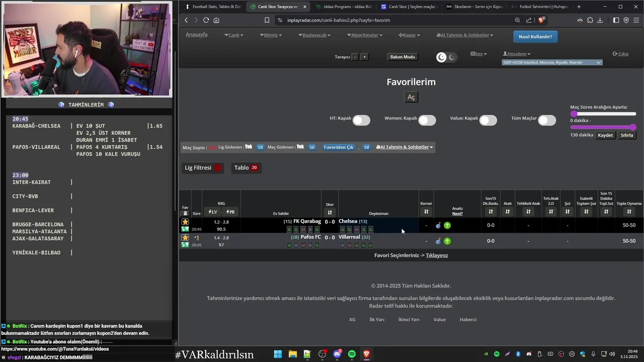The image size is (644, 362).
Task: Open Windows Start menu
Action: click(x=278, y=354)
